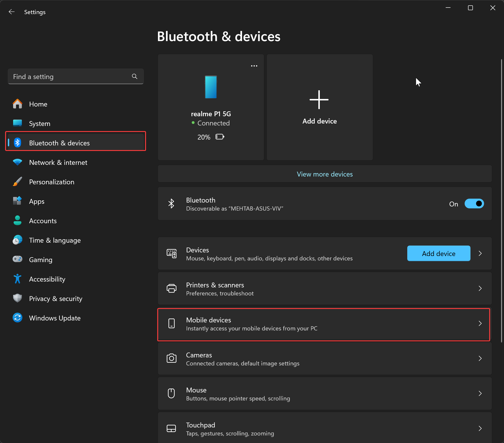Click View more devices link
The image size is (504, 443).
[x=324, y=174]
